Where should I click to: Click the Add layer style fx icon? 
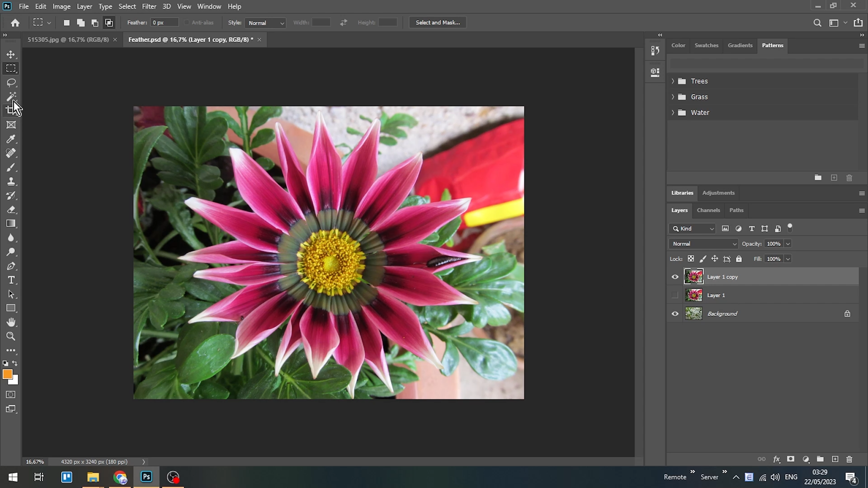776,459
